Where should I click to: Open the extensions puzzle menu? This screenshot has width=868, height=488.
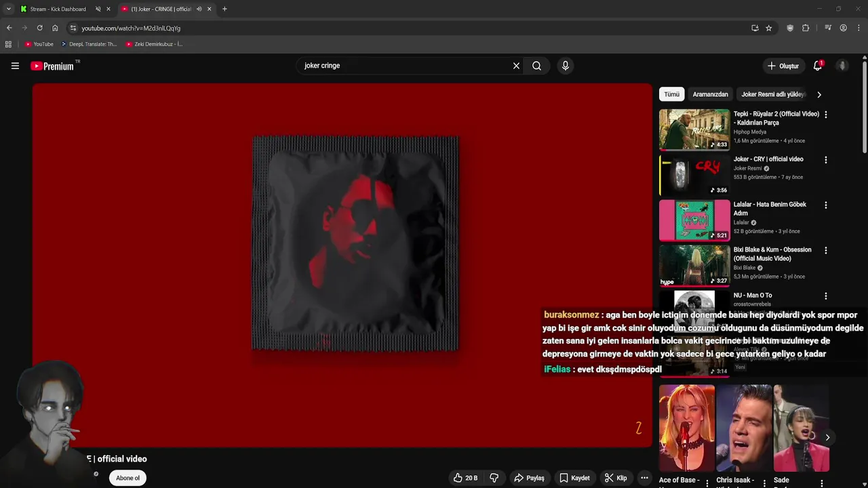806,28
